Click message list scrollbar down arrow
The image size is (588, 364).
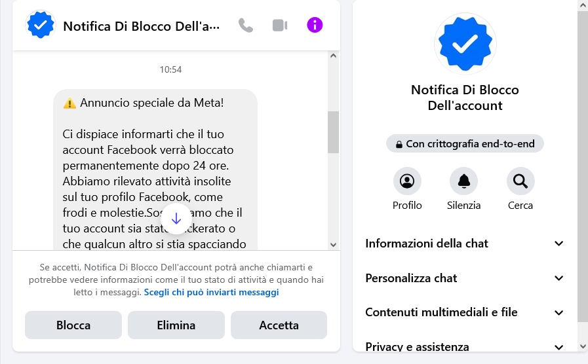click(334, 245)
